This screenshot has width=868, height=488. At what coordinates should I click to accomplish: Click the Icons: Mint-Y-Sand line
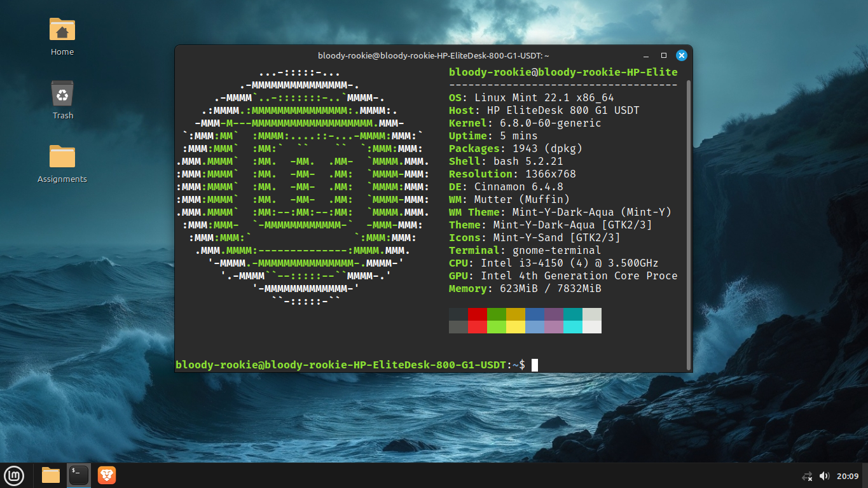535,237
